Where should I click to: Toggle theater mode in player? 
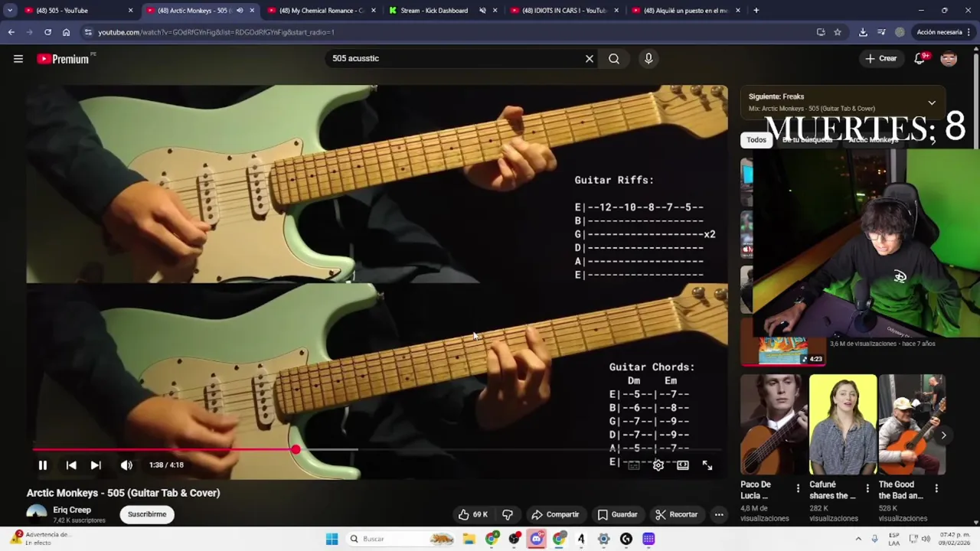coord(683,465)
